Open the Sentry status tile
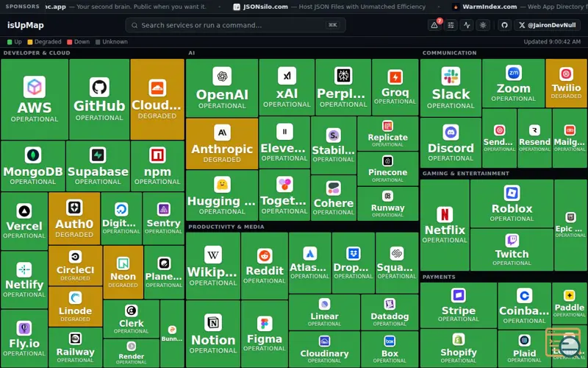The width and height of the screenshot is (588, 368). coord(163,218)
